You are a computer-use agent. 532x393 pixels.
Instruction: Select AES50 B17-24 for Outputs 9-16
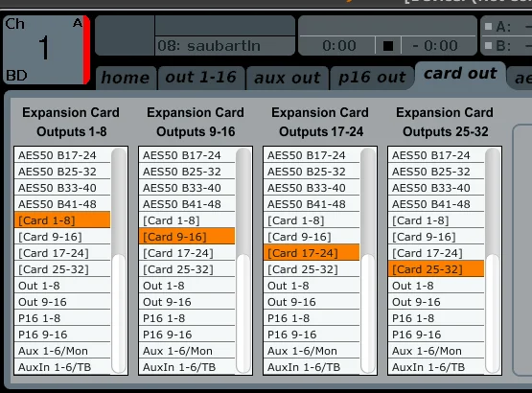point(187,155)
